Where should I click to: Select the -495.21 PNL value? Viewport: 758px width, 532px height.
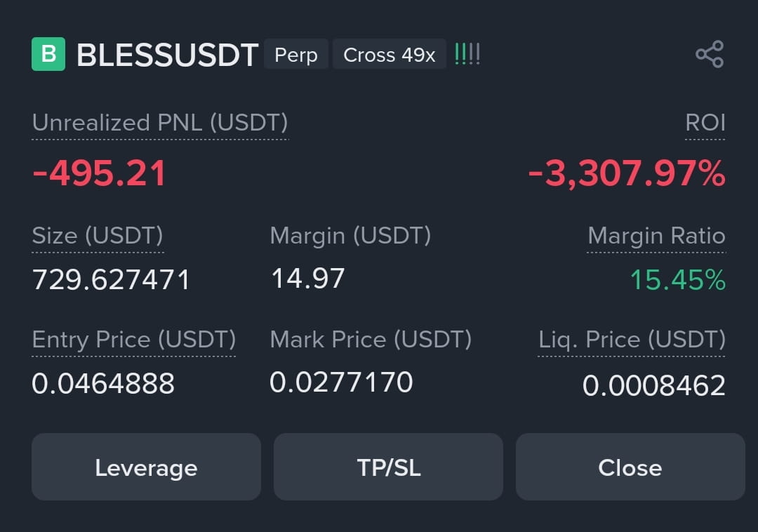99,173
